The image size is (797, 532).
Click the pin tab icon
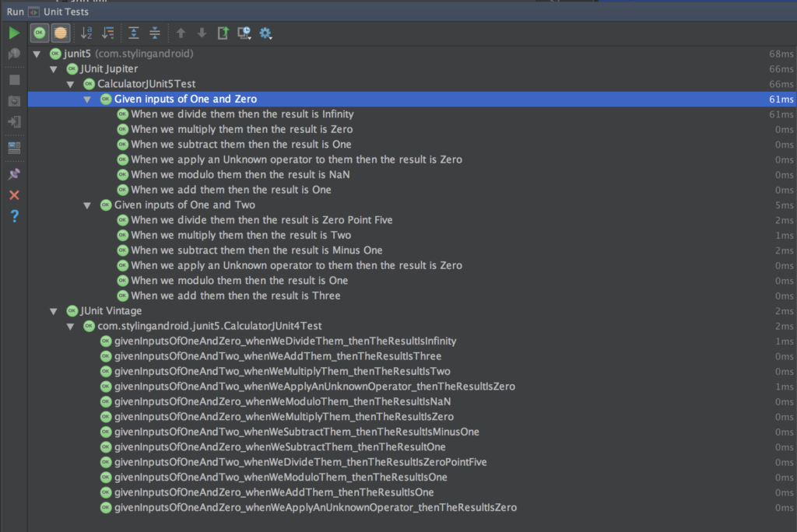coord(14,173)
